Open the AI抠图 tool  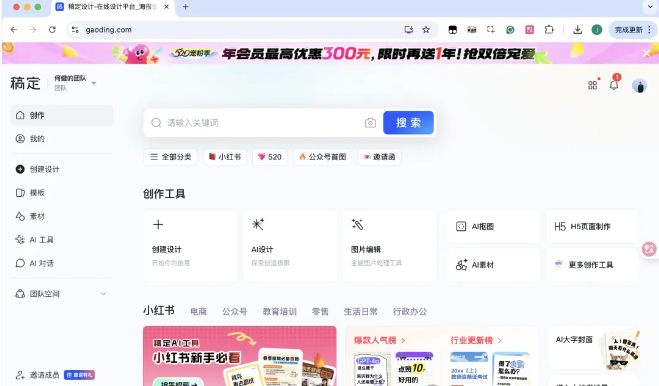[x=493, y=226]
